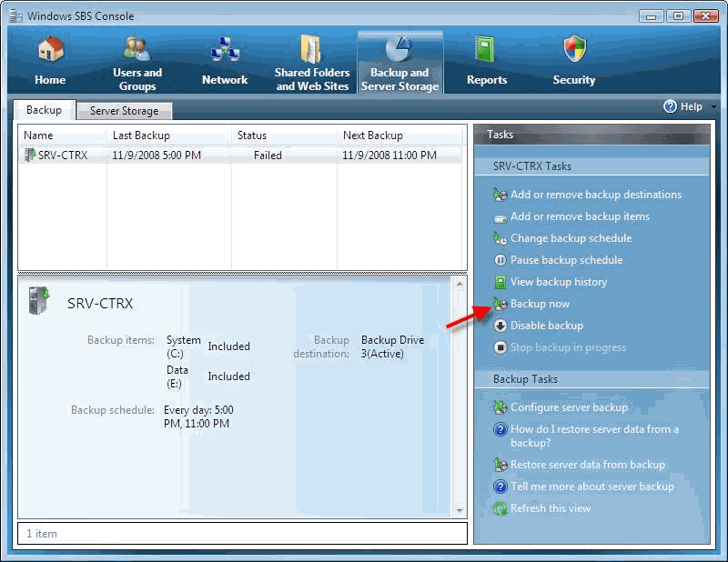Click the Pause backup schedule link
728x562 pixels.
[x=566, y=260]
